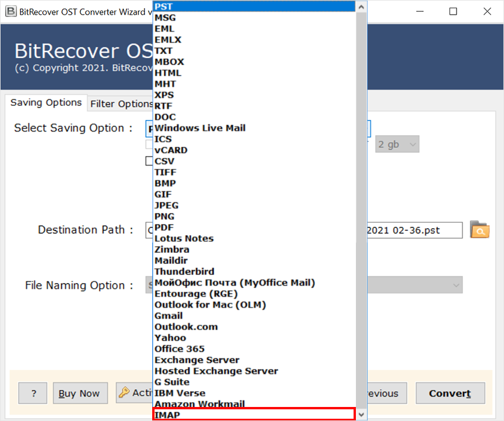This screenshot has width=504, height=421.
Task: Select PST from the saving option list
Action: (x=254, y=6)
